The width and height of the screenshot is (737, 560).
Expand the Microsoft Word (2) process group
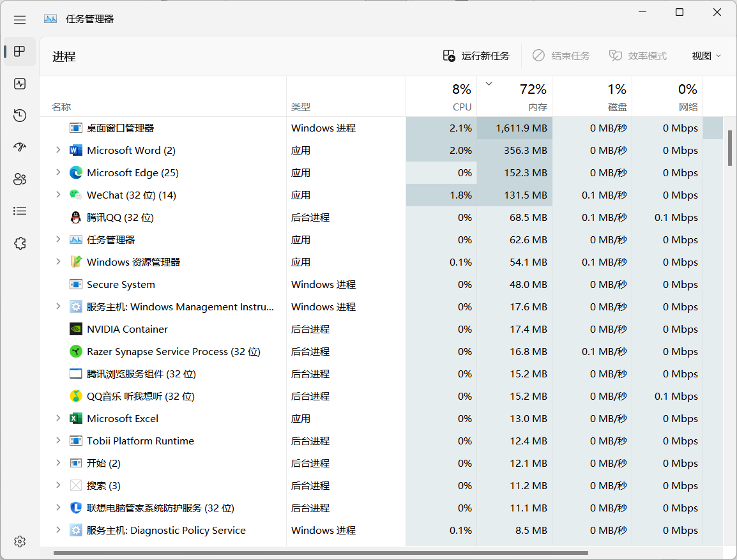click(58, 150)
